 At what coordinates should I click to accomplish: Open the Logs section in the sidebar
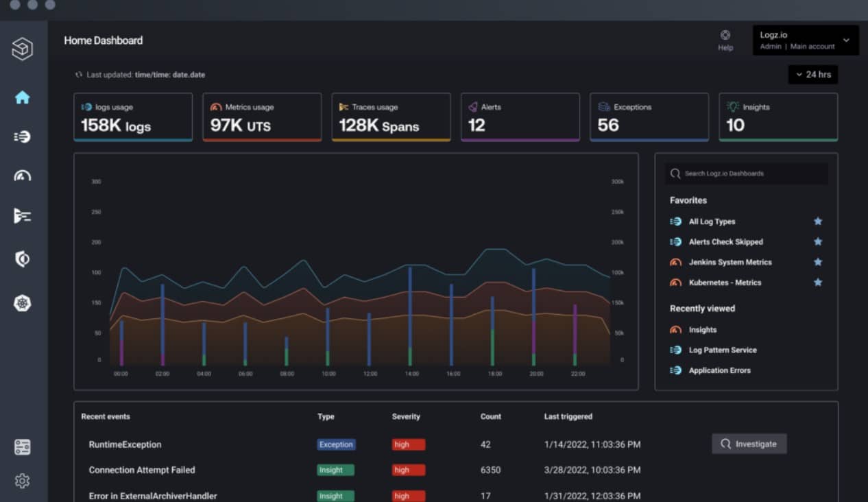(x=23, y=136)
